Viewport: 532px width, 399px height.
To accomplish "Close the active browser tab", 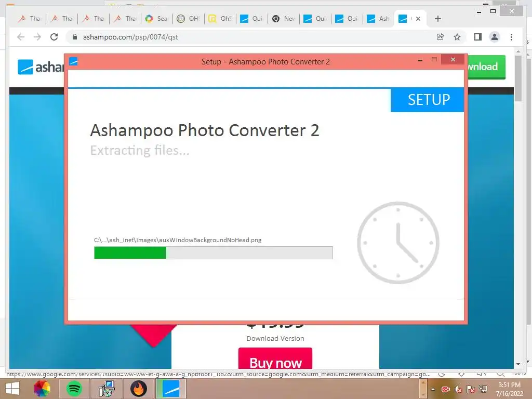I will coord(418,19).
